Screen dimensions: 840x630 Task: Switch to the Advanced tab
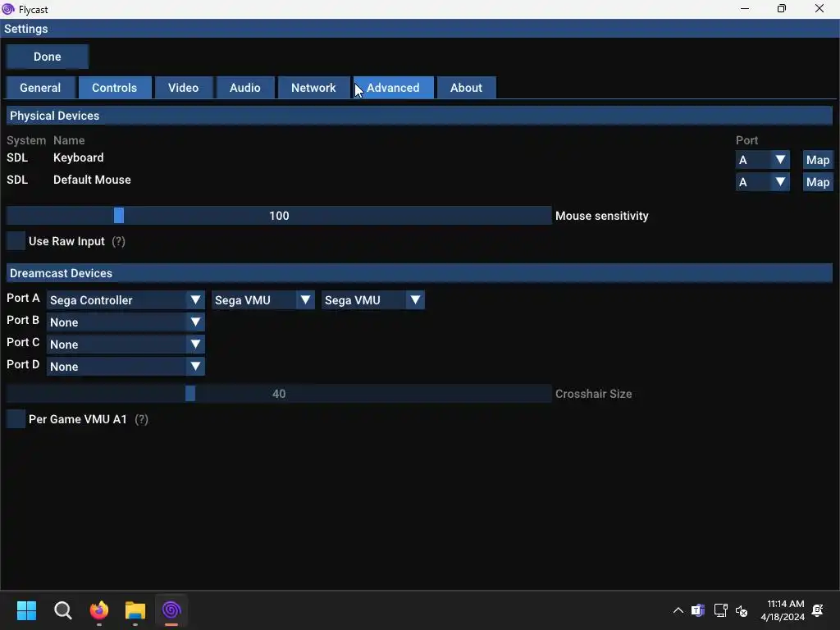[x=393, y=88]
